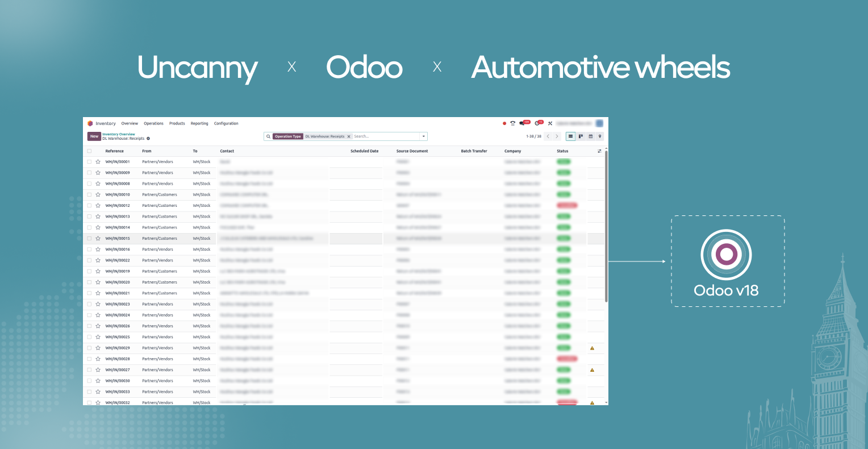The height and width of the screenshot is (449, 868).
Task: Star the WH/IN/00001 receipt as favorite
Action: click(x=98, y=162)
